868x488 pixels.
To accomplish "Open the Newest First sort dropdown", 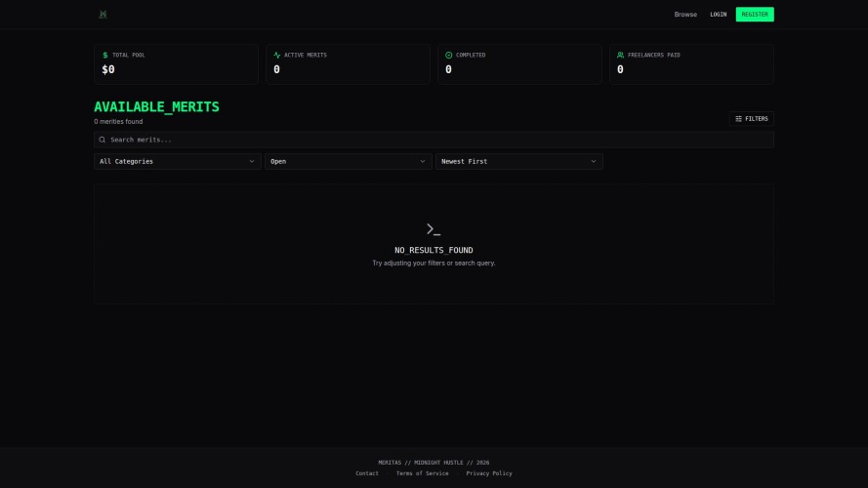I will pyautogui.click(x=519, y=162).
